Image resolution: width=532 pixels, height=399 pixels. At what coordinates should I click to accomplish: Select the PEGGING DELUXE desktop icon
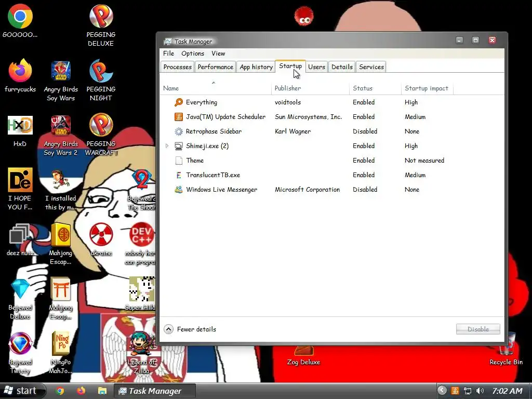click(101, 16)
